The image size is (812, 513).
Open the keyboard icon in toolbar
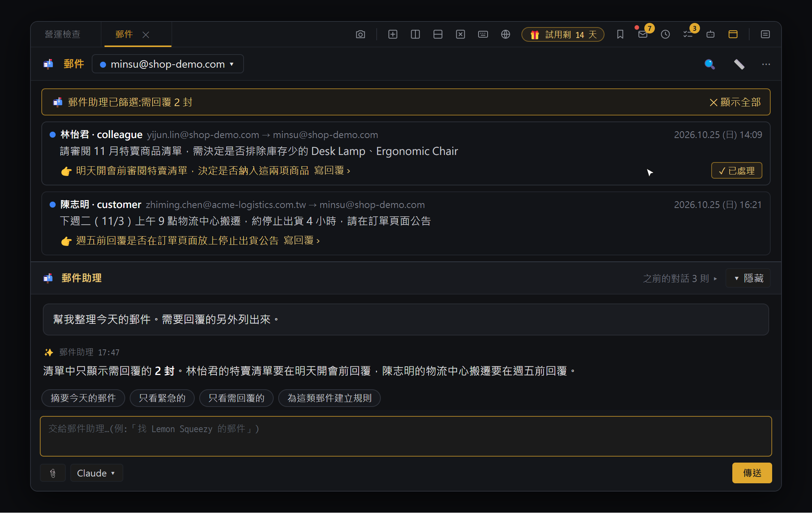483,35
